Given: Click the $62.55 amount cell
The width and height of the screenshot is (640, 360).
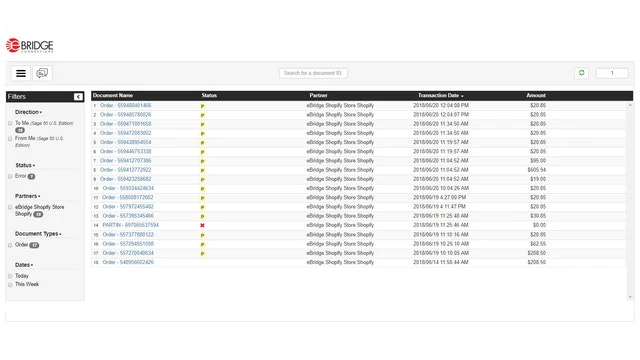Looking at the screenshot, I should (x=538, y=244).
